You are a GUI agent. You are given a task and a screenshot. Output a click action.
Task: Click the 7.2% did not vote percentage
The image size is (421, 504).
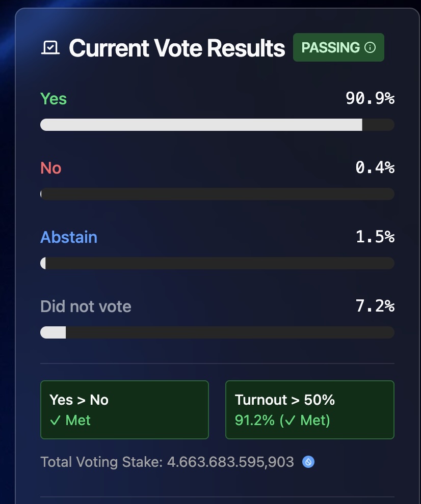[x=375, y=306]
